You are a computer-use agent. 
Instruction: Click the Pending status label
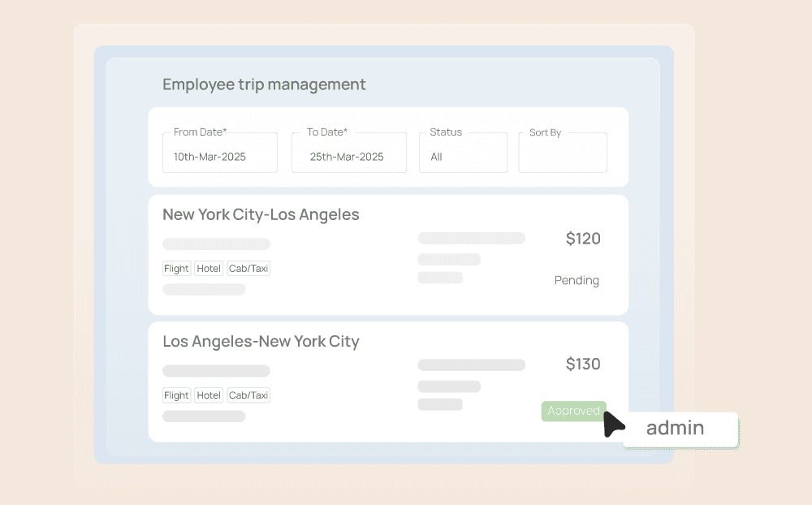click(577, 281)
